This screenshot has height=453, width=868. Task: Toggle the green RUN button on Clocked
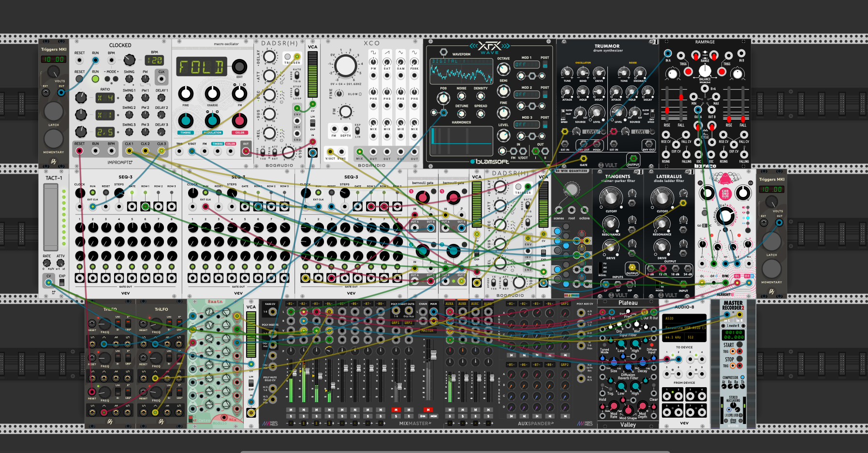[95, 78]
